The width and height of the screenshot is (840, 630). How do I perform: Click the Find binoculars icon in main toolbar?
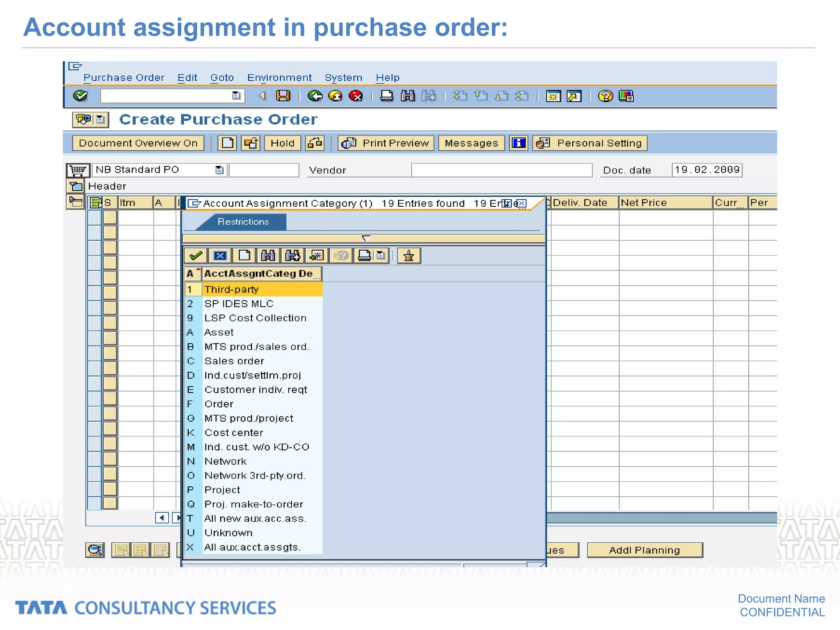coord(408,96)
